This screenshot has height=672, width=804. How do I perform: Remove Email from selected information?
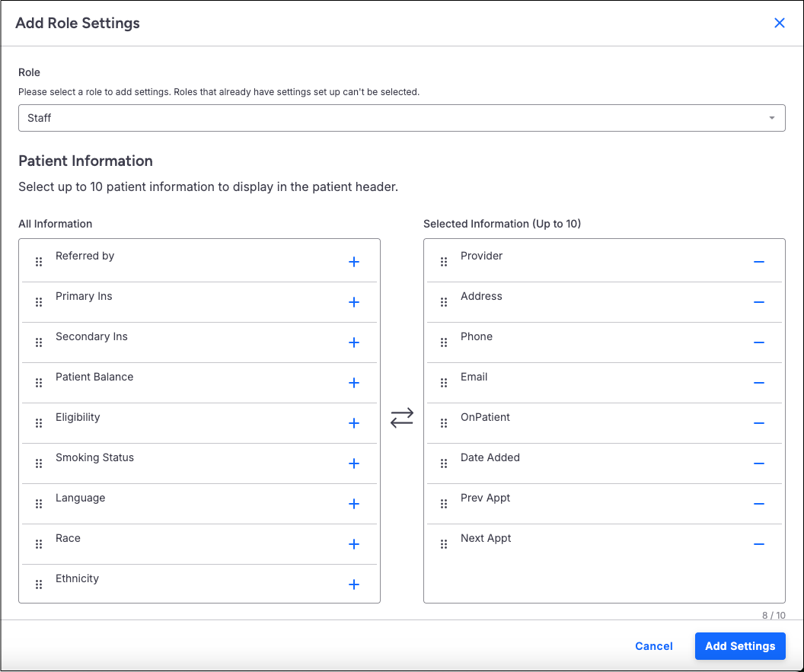759,383
